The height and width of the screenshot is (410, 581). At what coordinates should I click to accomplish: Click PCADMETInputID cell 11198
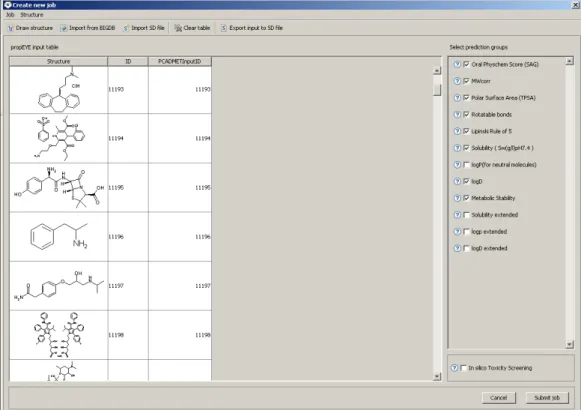(180, 335)
